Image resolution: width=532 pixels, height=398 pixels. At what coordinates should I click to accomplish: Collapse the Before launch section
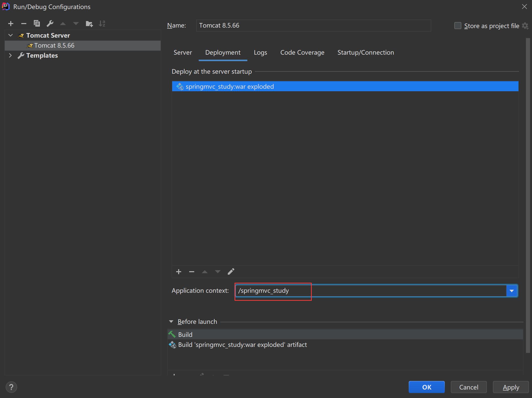[x=171, y=322]
